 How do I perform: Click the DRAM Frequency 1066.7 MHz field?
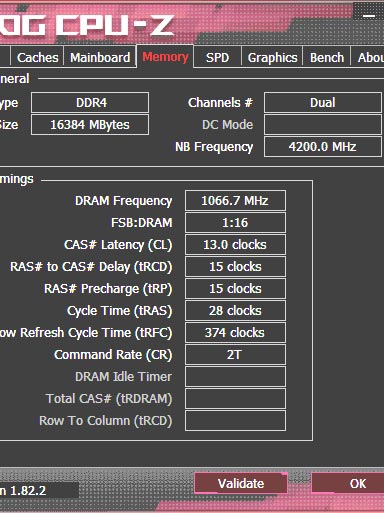click(235, 201)
